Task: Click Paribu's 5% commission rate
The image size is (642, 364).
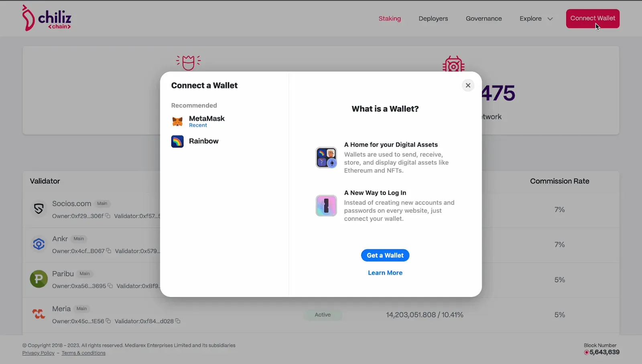Action: (560, 280)
